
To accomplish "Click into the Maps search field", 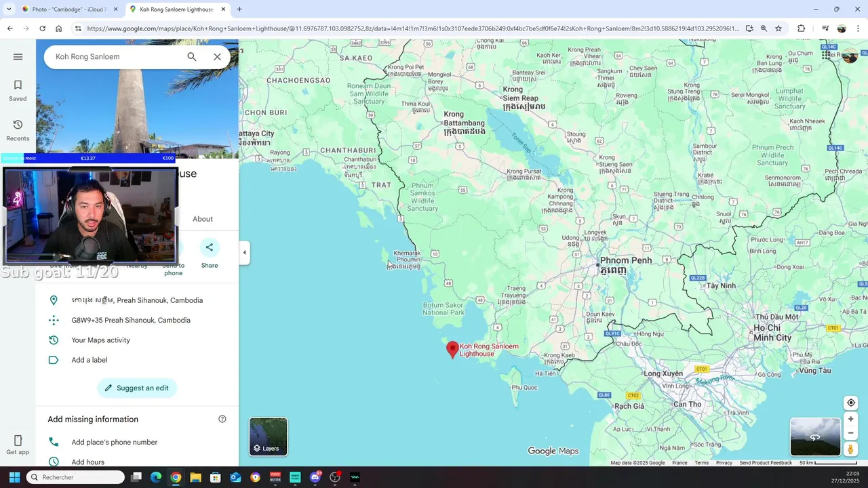I will [x=115, y=57].
